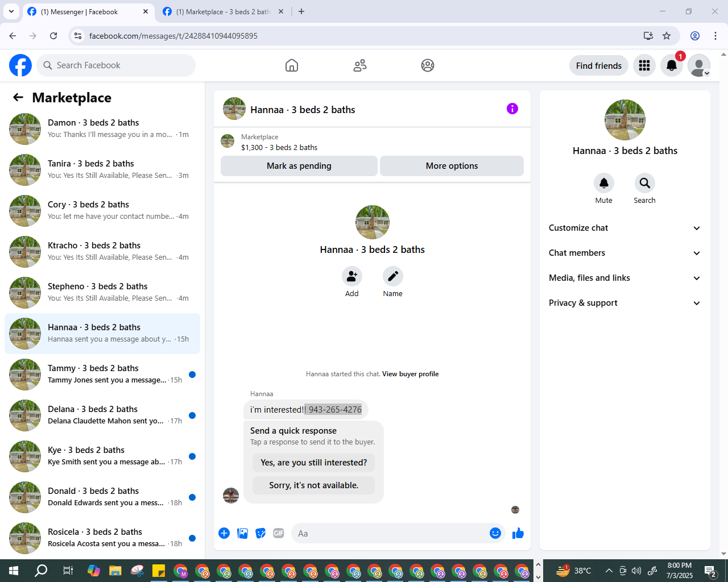Expand Media, files and links section
Screen dimensions: 728x582
624,278
